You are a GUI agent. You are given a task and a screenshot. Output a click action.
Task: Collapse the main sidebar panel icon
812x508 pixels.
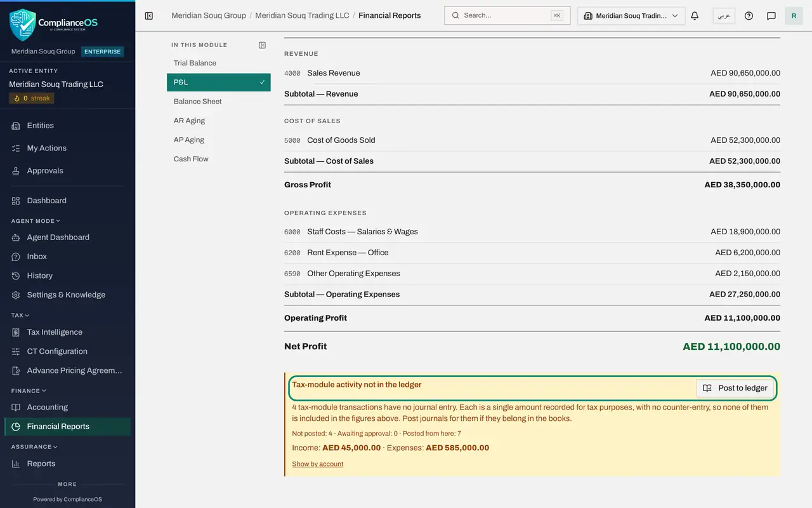click(x=149, y=16)
